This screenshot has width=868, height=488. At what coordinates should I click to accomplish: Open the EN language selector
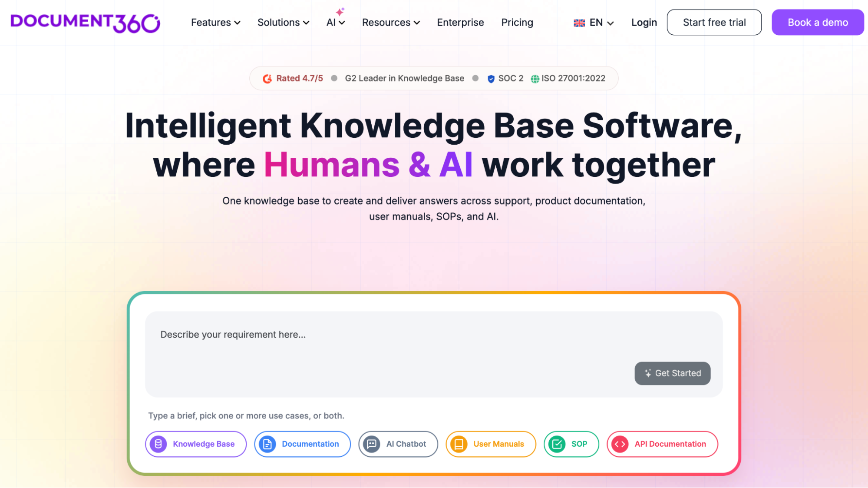click(x=594, y=23)
